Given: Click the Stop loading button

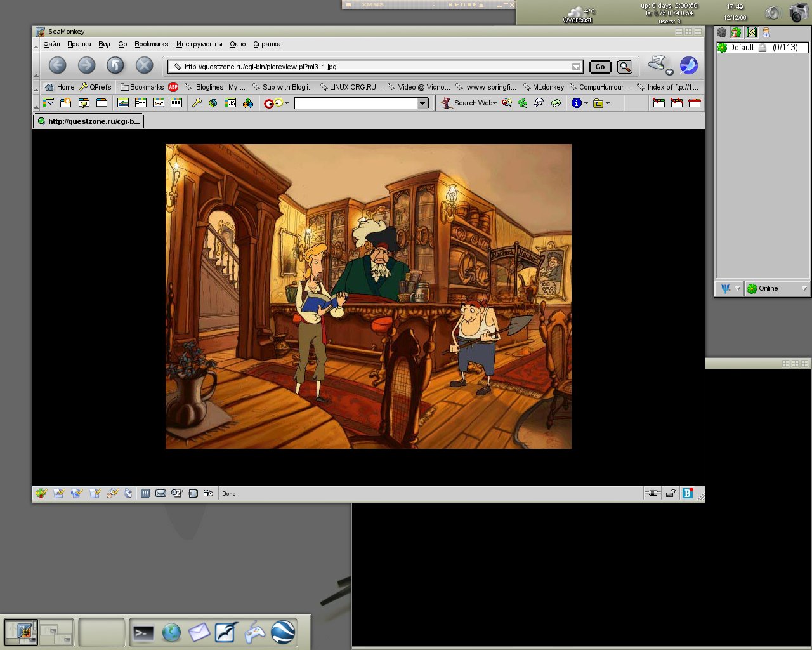Looking at the screenshot, I should coord(145,65).
